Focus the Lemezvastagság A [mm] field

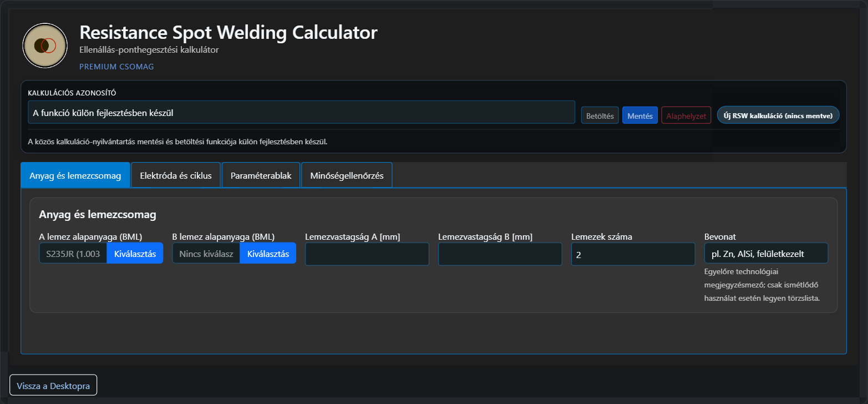pos(367,254)
